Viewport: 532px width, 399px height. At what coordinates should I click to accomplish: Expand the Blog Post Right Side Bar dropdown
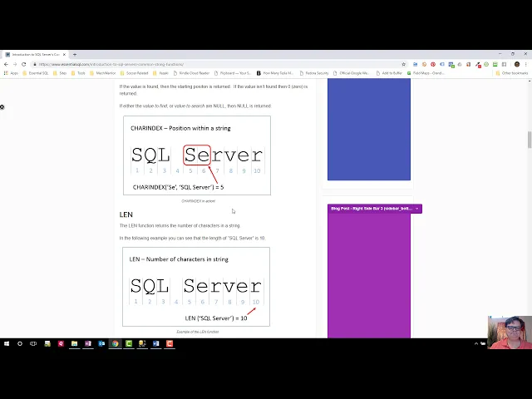click(416, 209)
